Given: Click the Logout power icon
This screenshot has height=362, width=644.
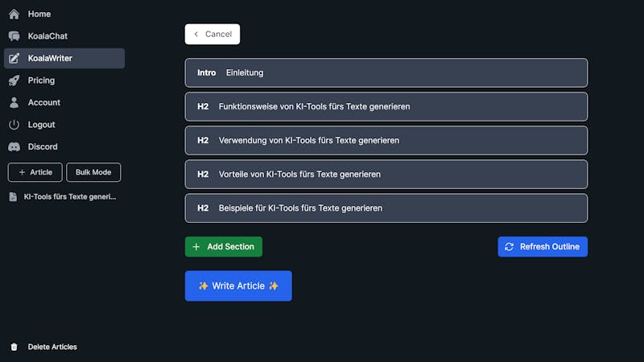Looking at the screenshot, I should [x=14, y=125].
